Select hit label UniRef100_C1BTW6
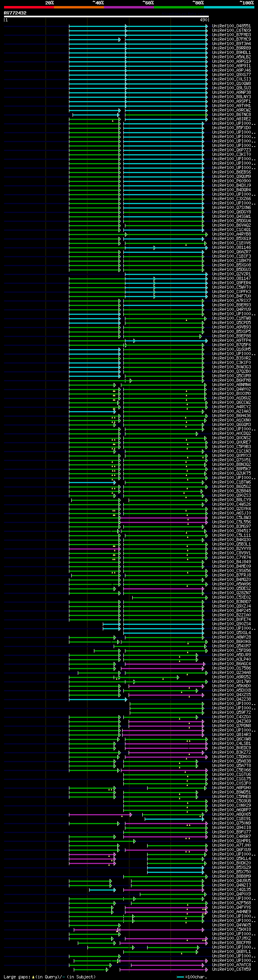The height and width of the screenshot is (980, 258). [231, 482]
